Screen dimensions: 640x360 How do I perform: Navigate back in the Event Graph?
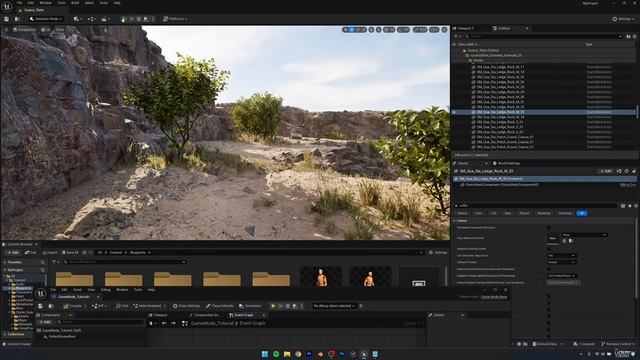tap(164, 323)
